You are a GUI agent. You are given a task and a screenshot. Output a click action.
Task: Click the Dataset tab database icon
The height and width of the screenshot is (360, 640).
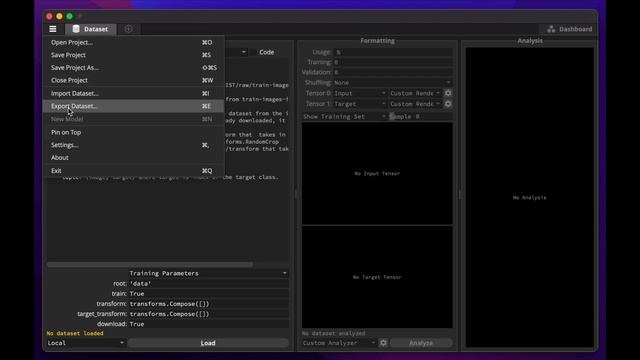pyautogui.click(x=76, y=29)
